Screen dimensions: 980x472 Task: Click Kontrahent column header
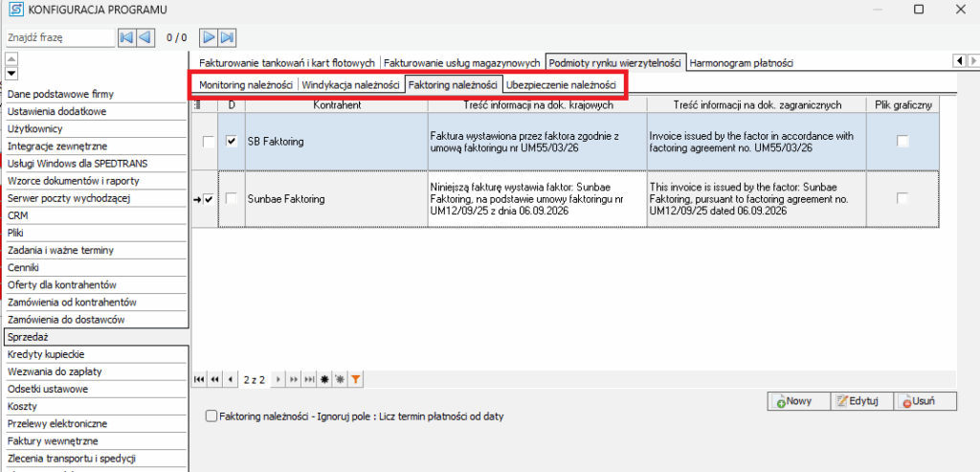click(x=337, y=105)
